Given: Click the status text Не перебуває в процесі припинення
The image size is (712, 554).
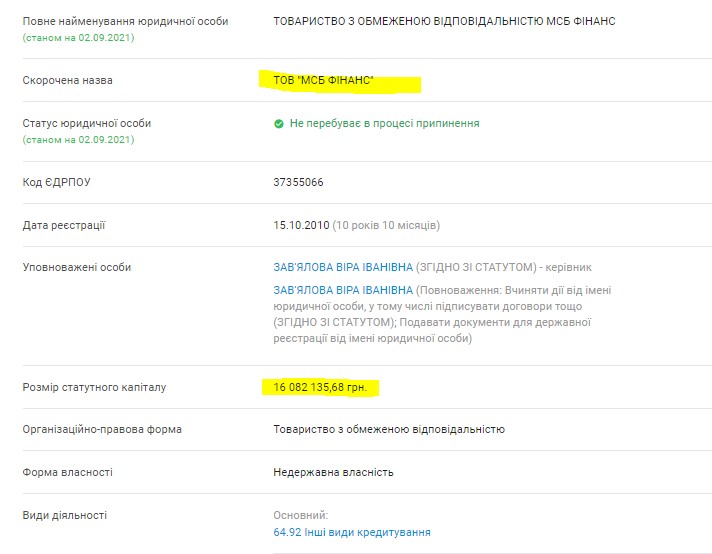Looking at the screenshot, I should pos(384,124).
